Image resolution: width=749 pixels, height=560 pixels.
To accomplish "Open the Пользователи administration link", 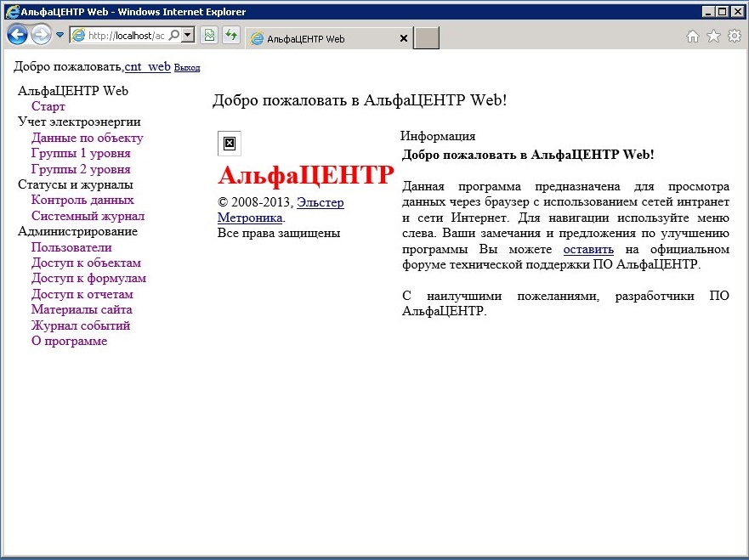I will pos(71,248).
